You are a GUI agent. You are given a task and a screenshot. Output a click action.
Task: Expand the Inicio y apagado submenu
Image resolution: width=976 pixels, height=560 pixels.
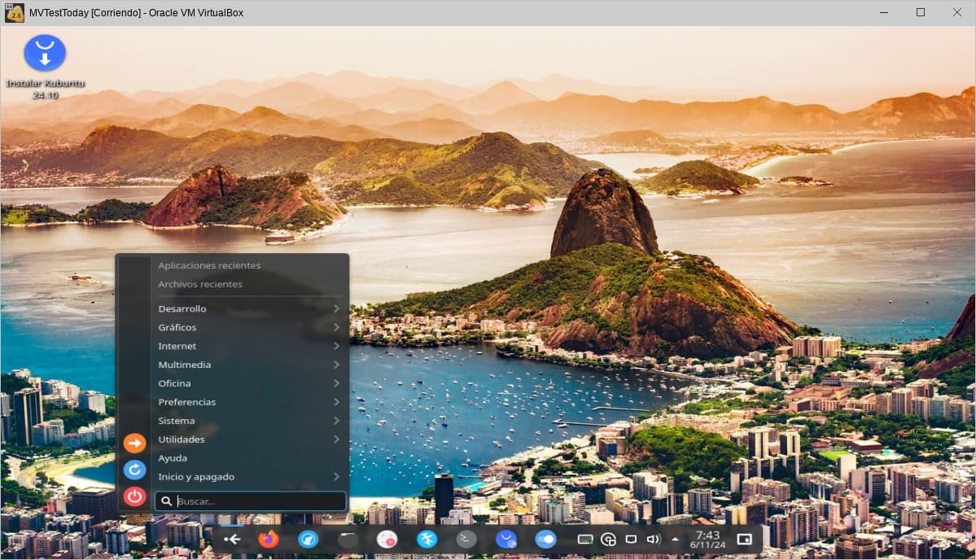tap(248, 477)
